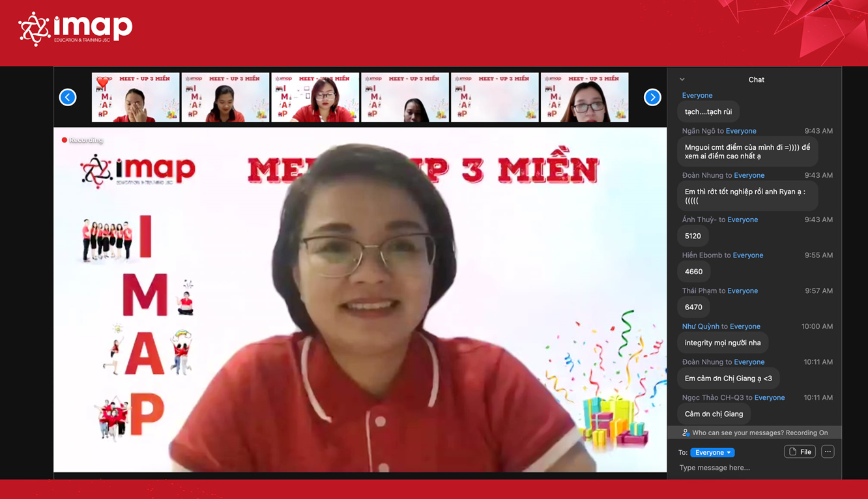This screenshot has height=499, width=868.
Task: Click the previous participants arrow
Action: 68,97
